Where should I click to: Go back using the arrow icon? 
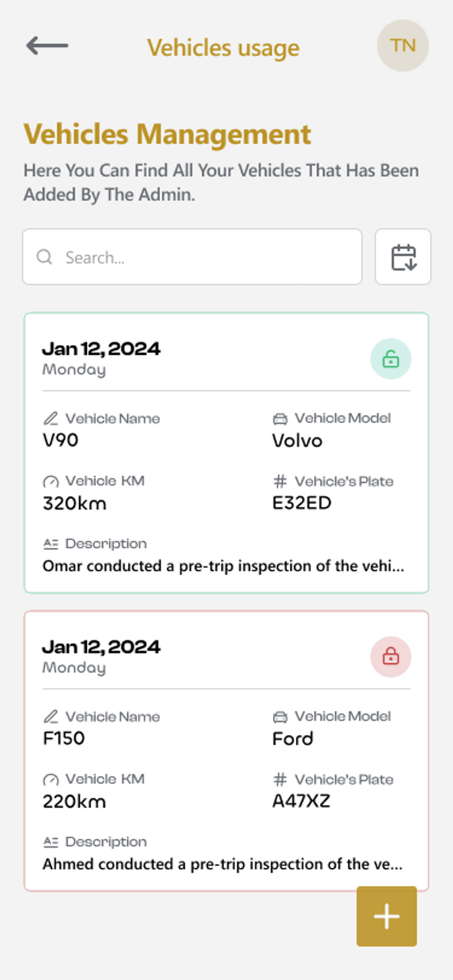47,46
